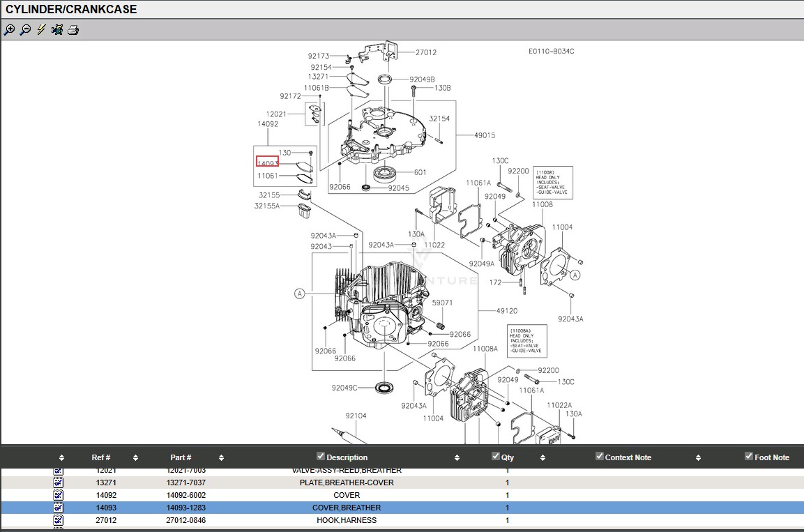Click the fit-to-window diagram icon
The image size is (804, 532).
coord(57,30)
